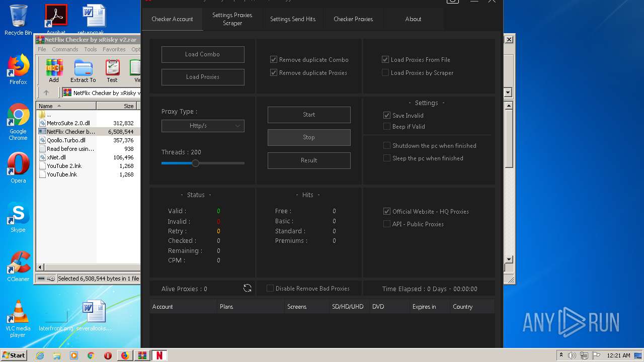
Task: Refresh the alive proxies count
Action: click(247, 288)
